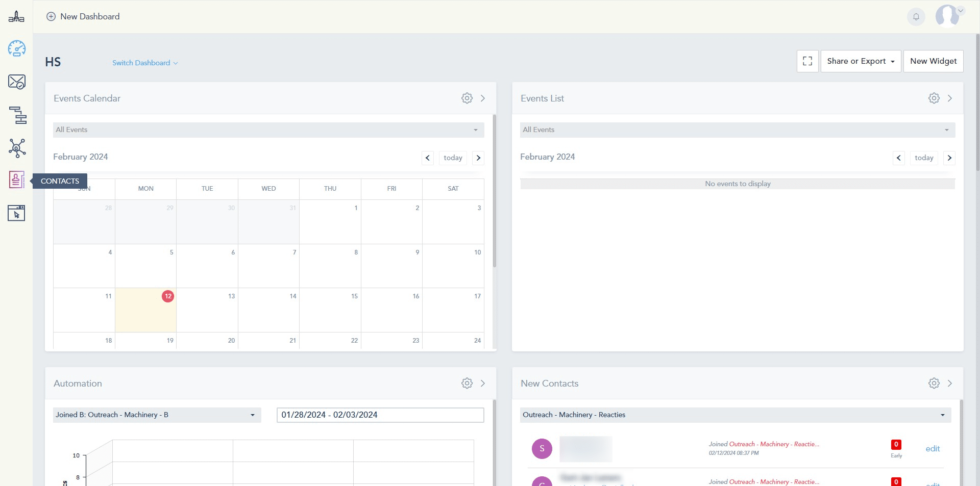Click red score badge for contact S
Screen dimensions: 980x486
pyautogui.click(x=896, y=445)
